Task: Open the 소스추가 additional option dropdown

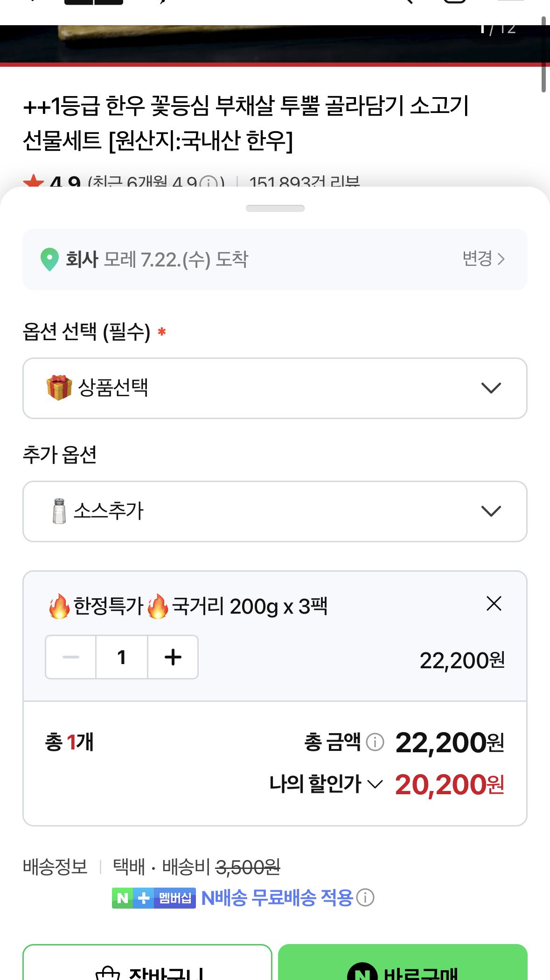Action: 275,511
